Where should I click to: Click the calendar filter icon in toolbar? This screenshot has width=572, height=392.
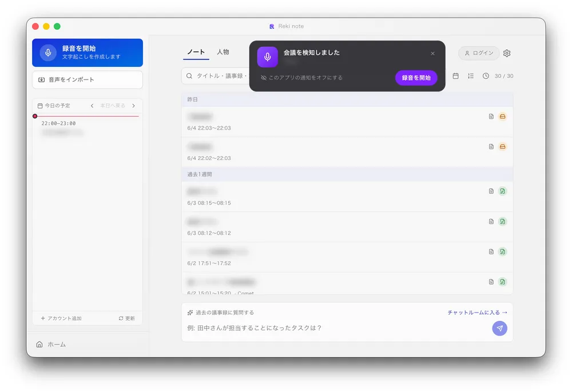456,76
